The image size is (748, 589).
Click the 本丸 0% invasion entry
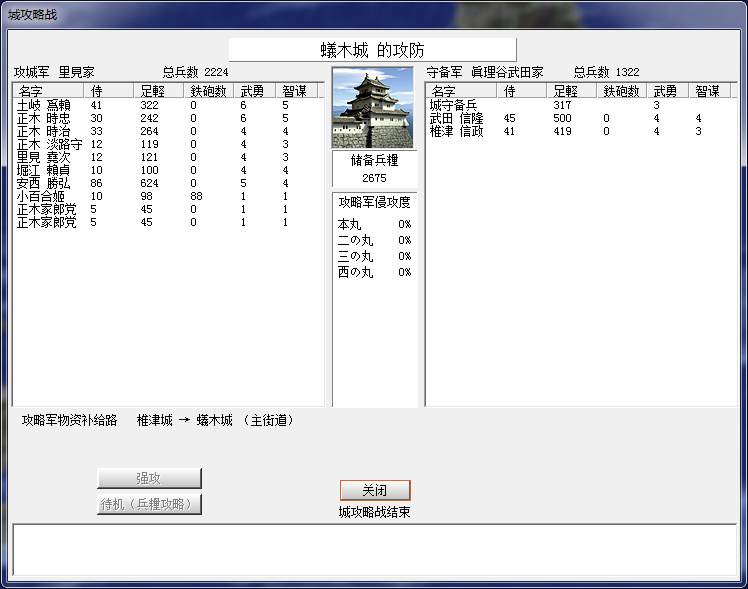coord(374,224)
